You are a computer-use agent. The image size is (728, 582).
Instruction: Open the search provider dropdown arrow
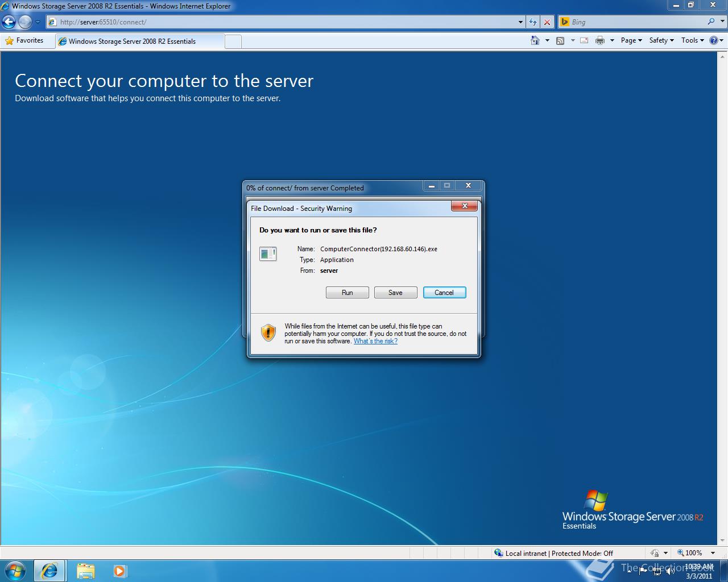721,22
